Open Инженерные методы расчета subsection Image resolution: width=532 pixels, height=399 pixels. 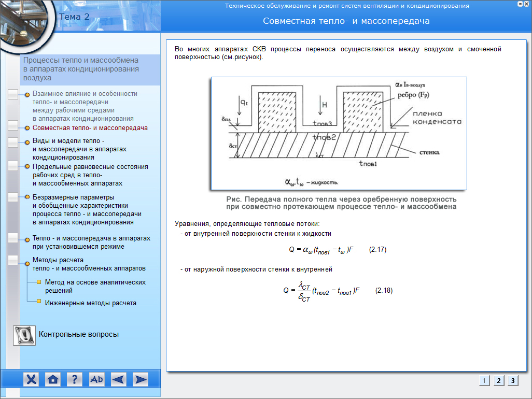(x=90, y=303)
